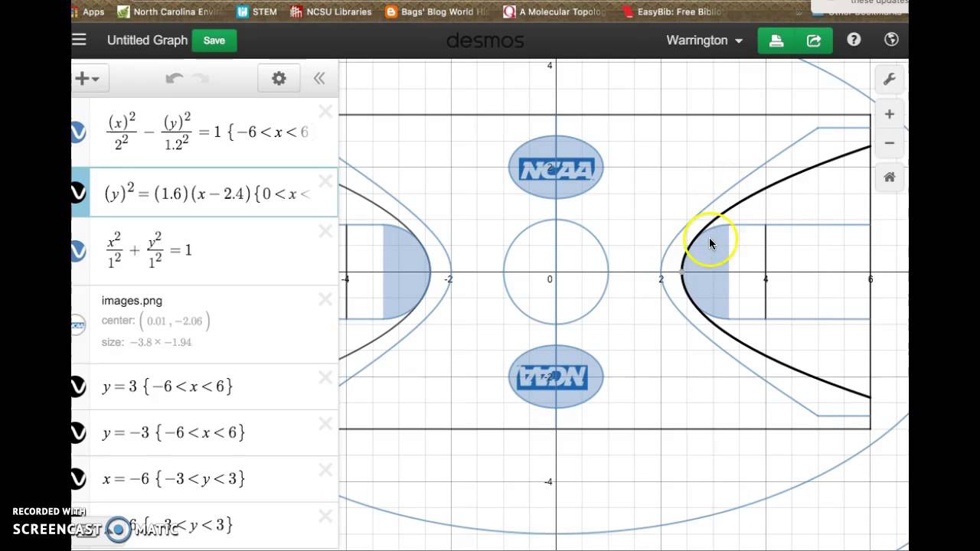Delete the parabola expression row
Image resolution: width=980 pixels, height=551 pixels.
point(325,181)
